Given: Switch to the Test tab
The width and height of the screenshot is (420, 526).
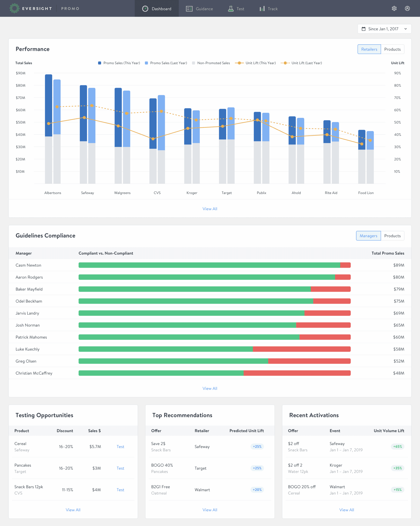Looking at the screenshot, I should [236, 9].
